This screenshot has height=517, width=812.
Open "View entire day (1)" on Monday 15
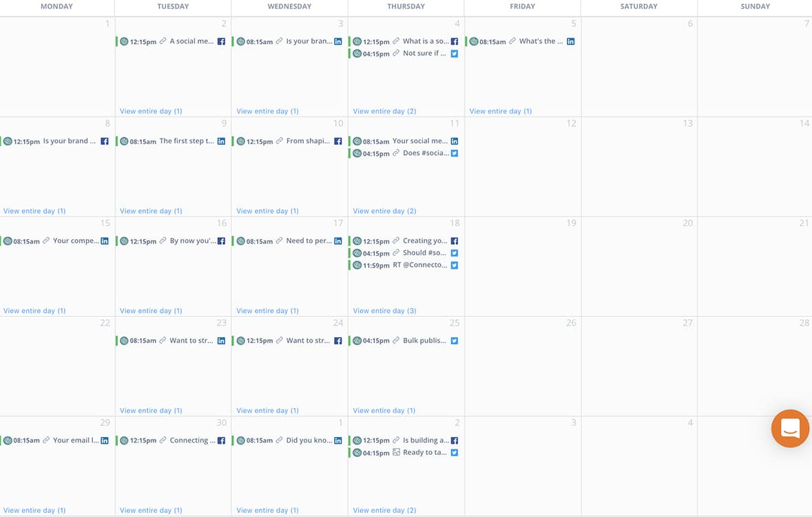coord(34,311)
